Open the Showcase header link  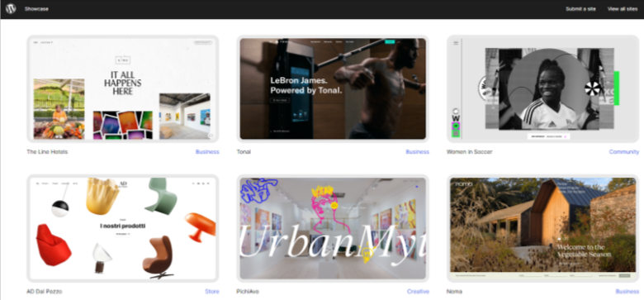pyautogui.click(x=36, y=8)
